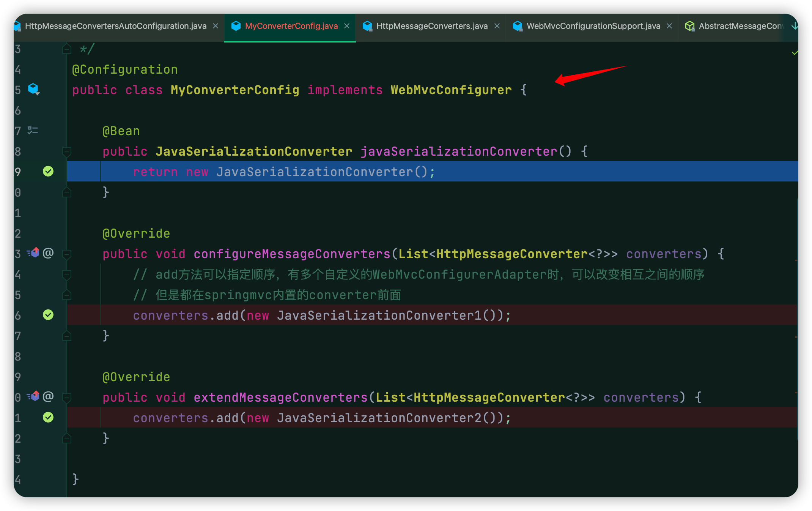Viewport: 812px width, 511px height.
Task: Click the @ gutter marker for extendMessageConverters
Action: (x=48, y=396)
